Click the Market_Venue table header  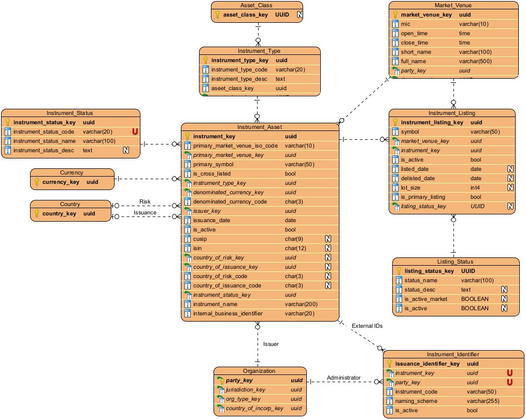point(453,5)
